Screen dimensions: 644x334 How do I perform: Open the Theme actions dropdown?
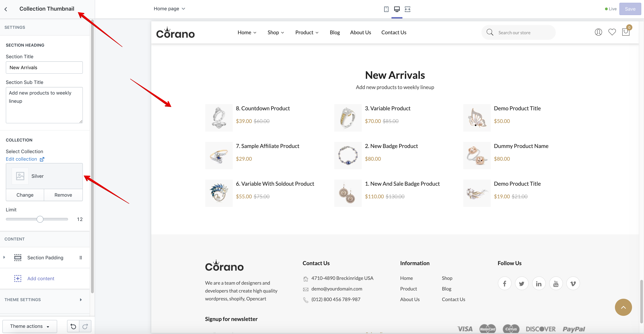30,326
